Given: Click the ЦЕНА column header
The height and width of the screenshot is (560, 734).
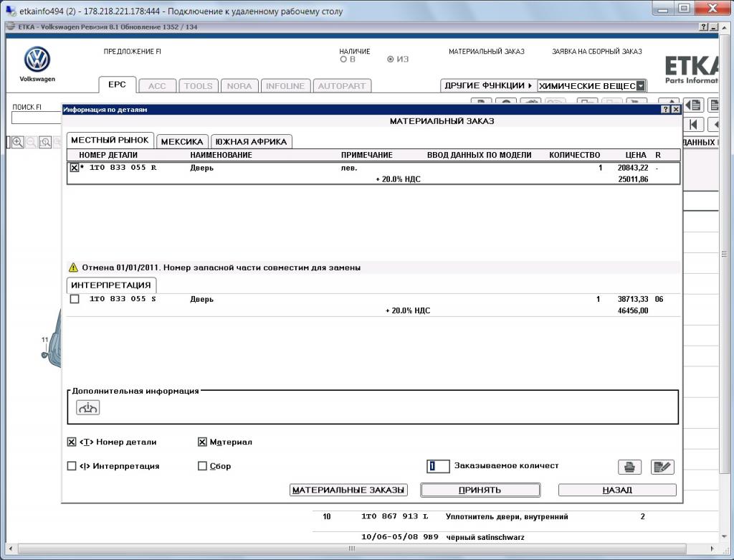Looking at the screenshot, I should [x=636, y=155].
